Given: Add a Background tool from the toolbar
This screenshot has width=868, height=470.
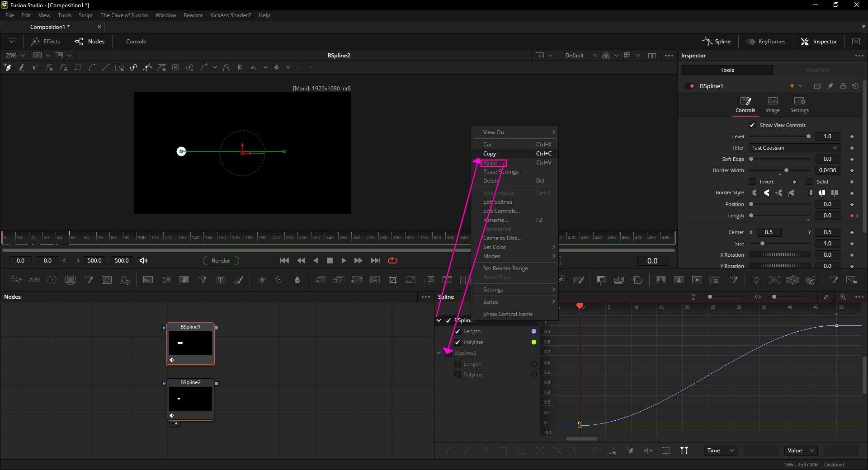Looking at the screenshot, I should pyautogui.click(x=148, y=280).
